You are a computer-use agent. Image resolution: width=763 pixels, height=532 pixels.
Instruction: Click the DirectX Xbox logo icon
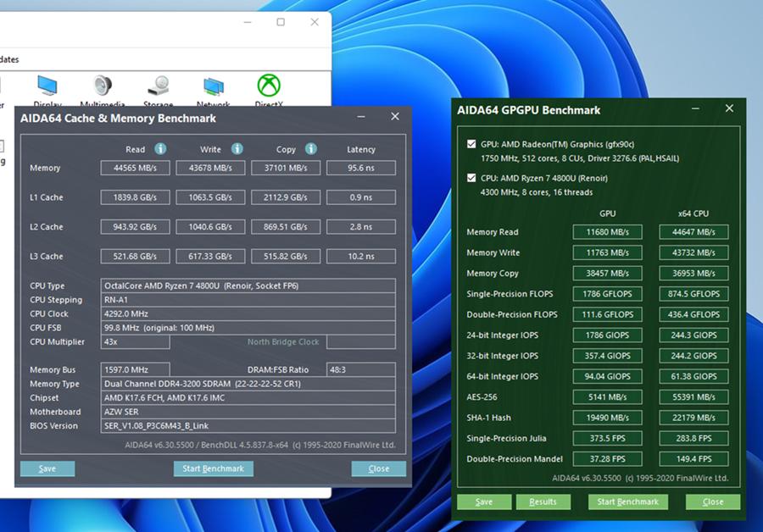[x=269, y=86]
